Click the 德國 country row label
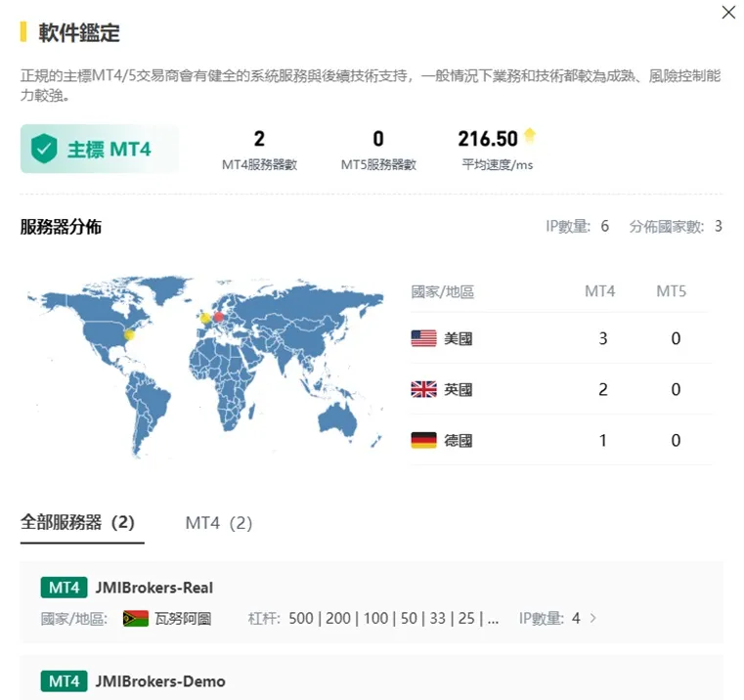 click(459, 440)
